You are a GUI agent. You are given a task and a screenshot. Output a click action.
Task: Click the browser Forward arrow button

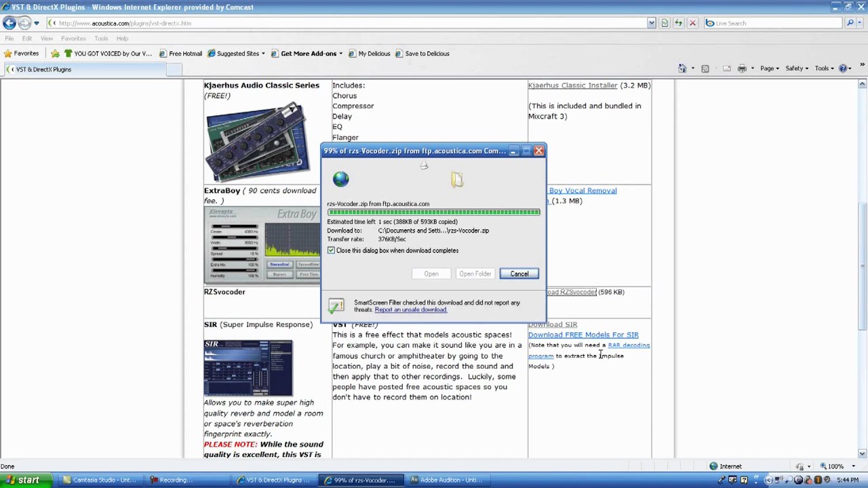pyautogui.click(x=24, y=23)
